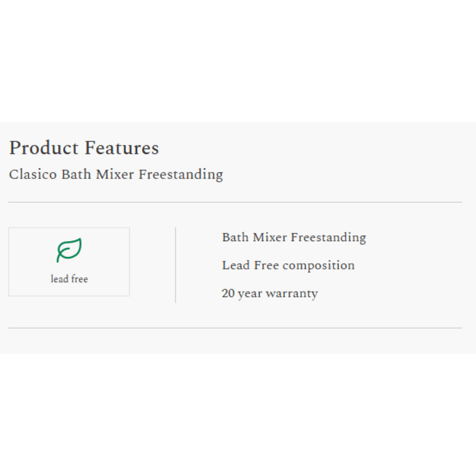Click the "lead free" label under the leaf
The image size is (476, 476).
[69, 279]
